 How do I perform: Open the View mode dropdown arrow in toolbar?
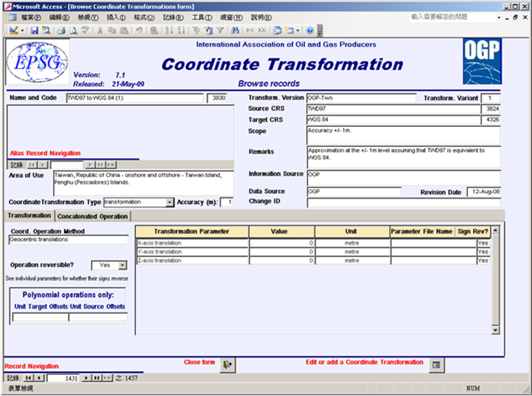pos(22,31)
